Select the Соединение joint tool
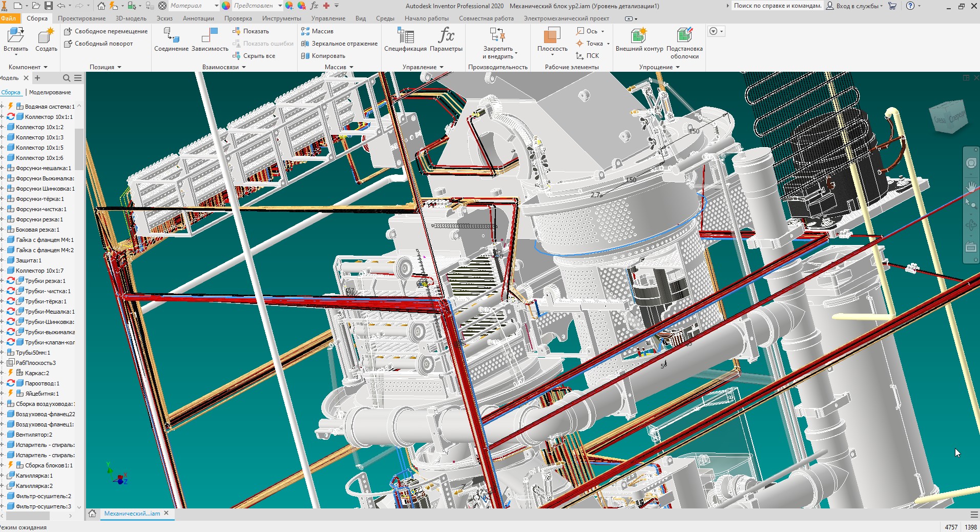The height and width of the screenshot is (532, 980). (171, 36)
